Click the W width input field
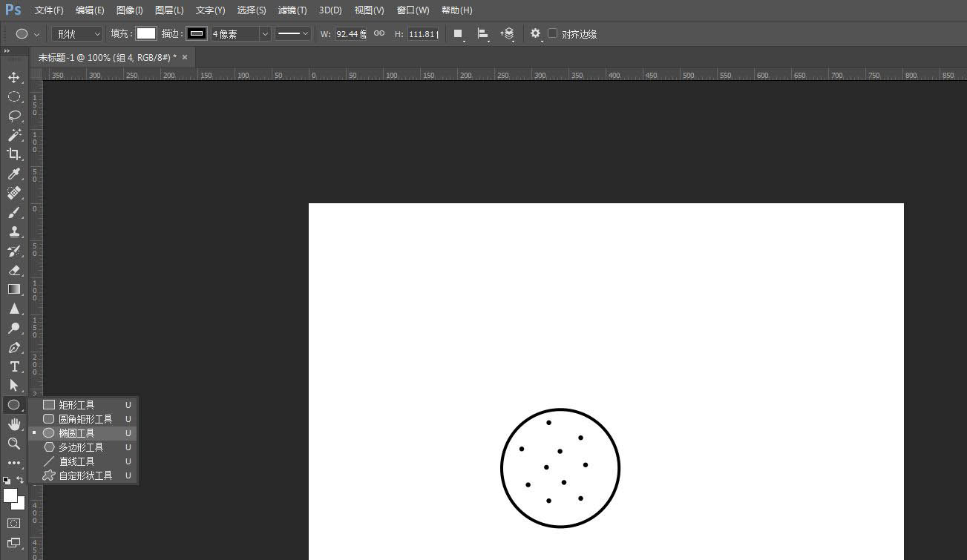The width and height of the screenshot is (967, 560). (351, 34)
